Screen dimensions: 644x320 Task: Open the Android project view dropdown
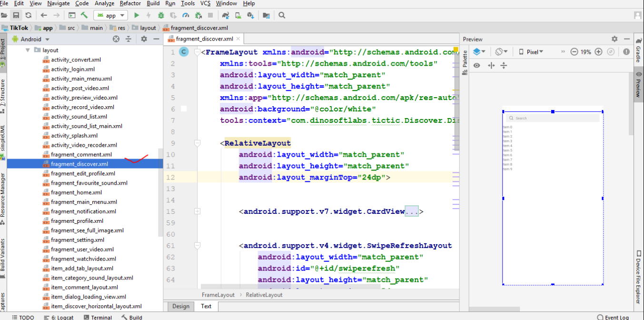click(x=30, y=39)
